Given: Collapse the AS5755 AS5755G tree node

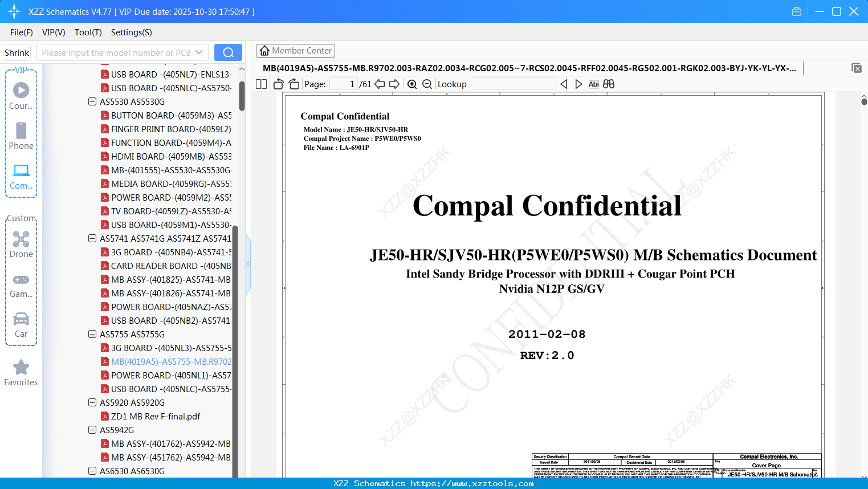Looking at the screenshot, I should pos(92,334).
